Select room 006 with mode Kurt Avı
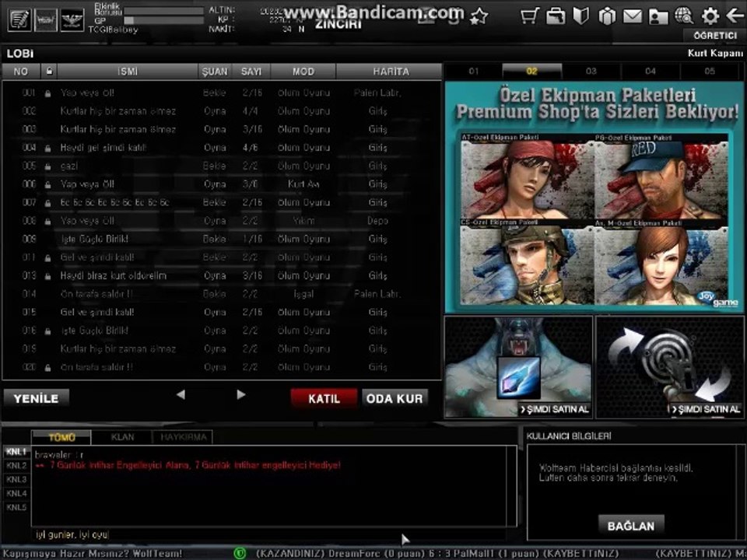Image resolution: width=747 pixels, height=560 pixels. pyautogui.click(x=222, y=184)
